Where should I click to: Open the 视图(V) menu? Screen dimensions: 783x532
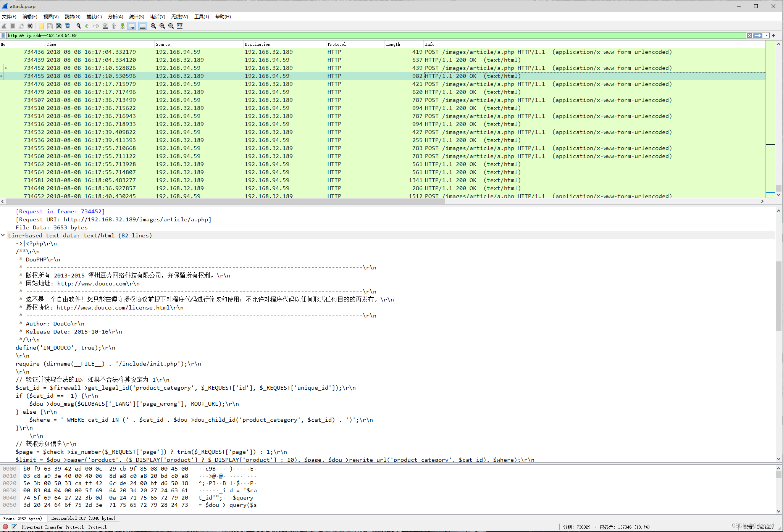[x=51, y=17]
